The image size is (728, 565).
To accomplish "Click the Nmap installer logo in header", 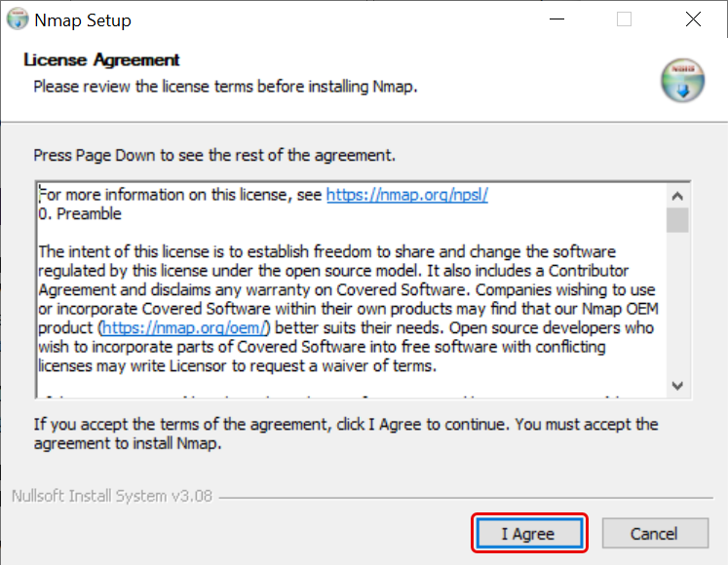I will point(681,80).
